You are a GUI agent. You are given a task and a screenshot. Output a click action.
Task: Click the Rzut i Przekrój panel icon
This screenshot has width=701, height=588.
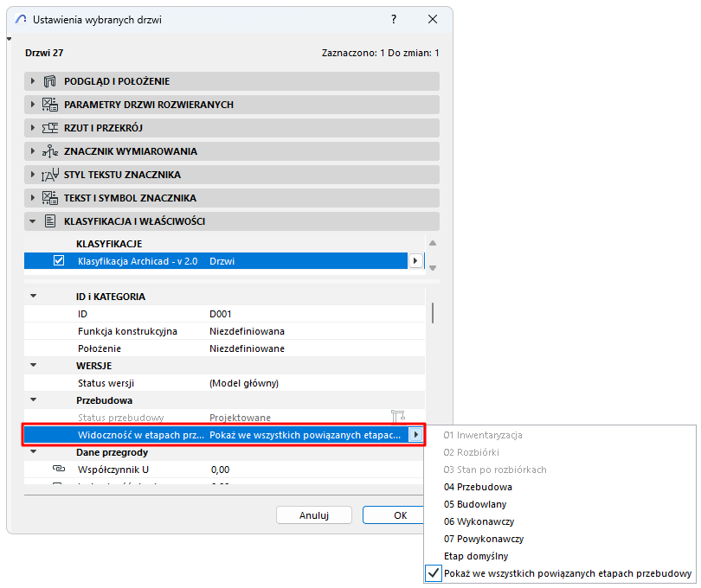[x=49, y=128]
